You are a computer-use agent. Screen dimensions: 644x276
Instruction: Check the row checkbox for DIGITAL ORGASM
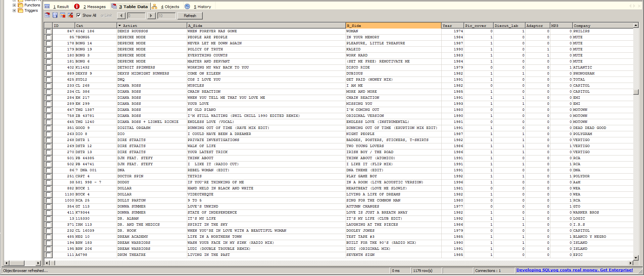tap(48, 128)
